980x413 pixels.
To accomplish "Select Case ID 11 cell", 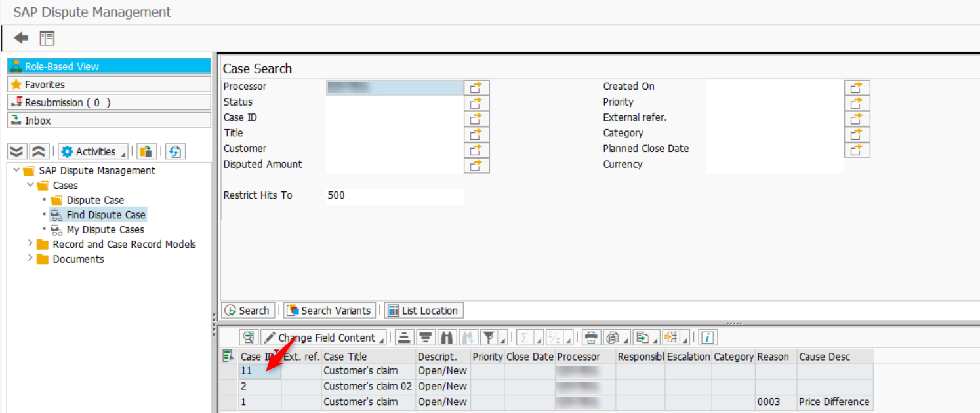I will [x=260, y=371].
